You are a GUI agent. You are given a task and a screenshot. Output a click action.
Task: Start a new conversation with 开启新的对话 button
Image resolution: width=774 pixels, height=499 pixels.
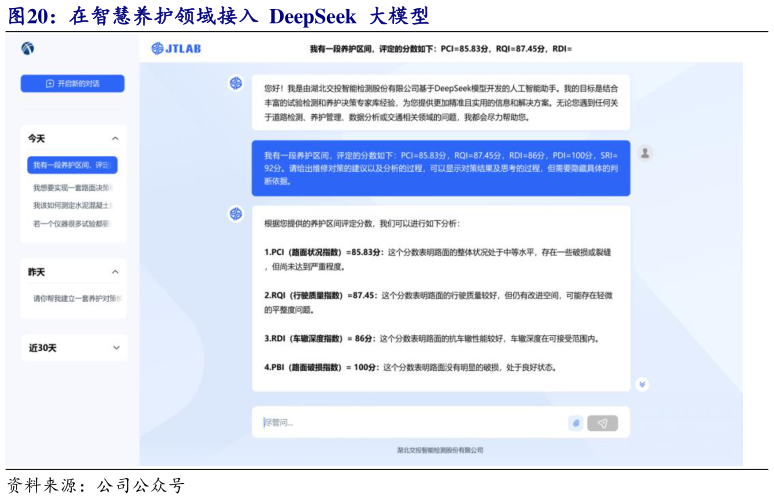coord(73,83)
